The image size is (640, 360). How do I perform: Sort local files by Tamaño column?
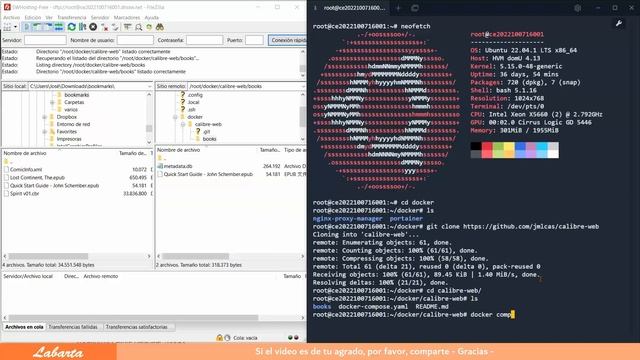tap(133, 153)
